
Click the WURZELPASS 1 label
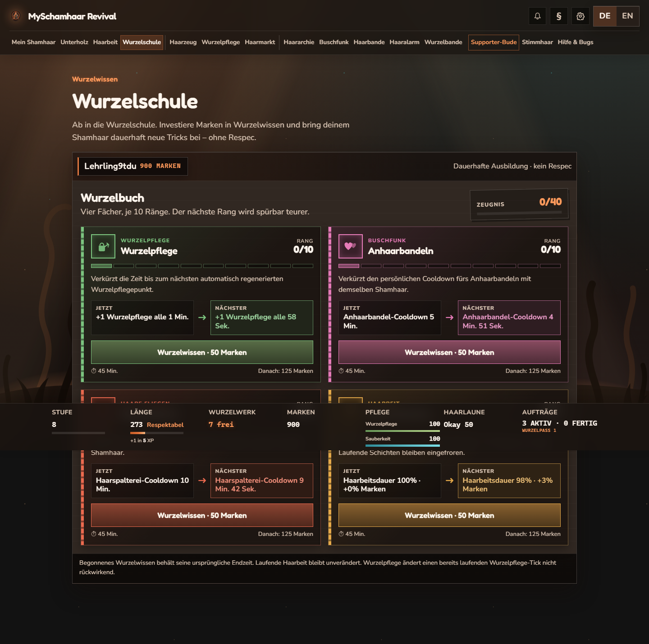tap(539, 431)
